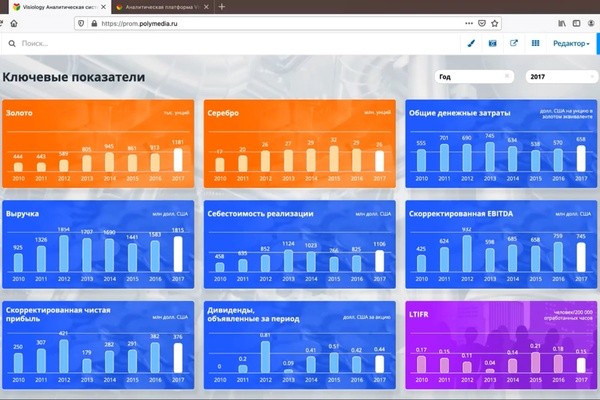600x400 pixels.
Task: Click the magnifier search icon
Action: 11,44
